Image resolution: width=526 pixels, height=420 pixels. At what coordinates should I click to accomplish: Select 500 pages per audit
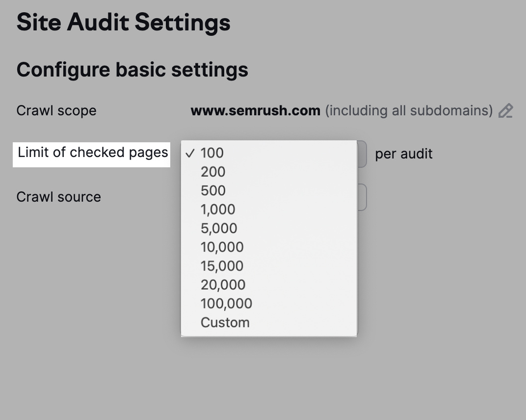tap(212, 190)
